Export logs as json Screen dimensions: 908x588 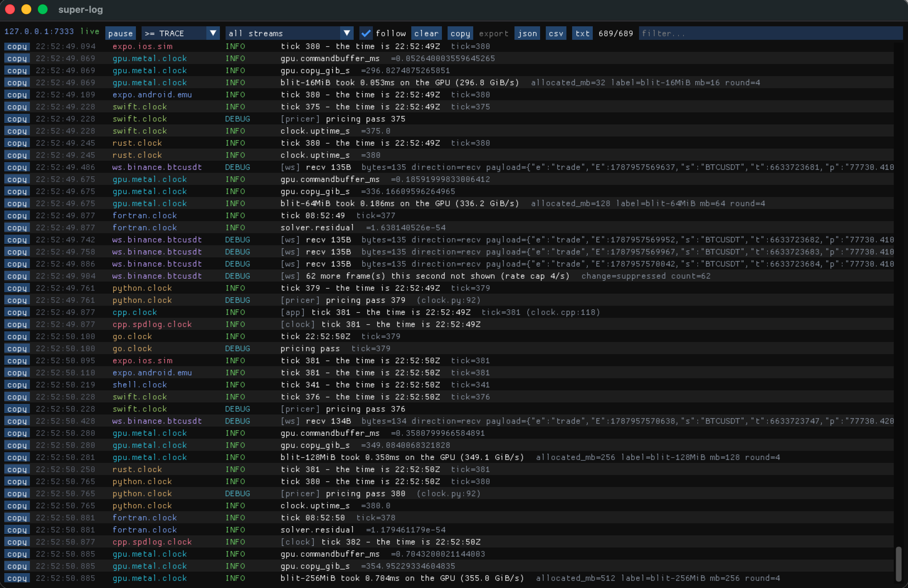tap(527, 33)
